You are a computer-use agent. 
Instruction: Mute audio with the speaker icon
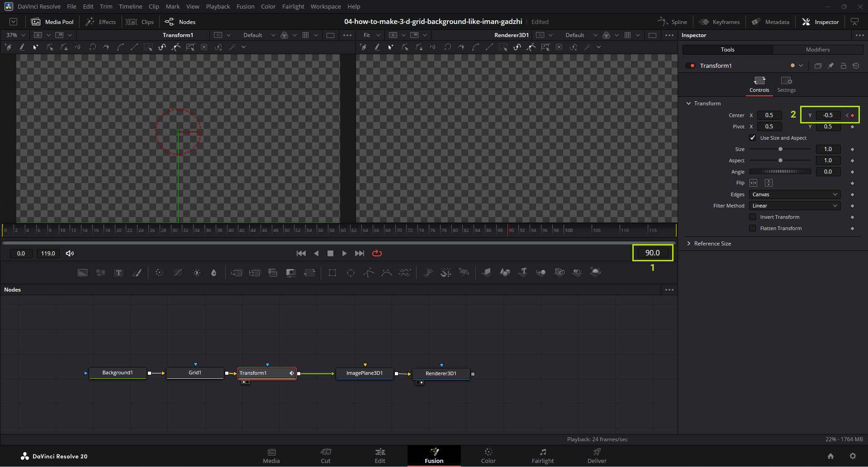pyautogui.click(x=70, y=253)
